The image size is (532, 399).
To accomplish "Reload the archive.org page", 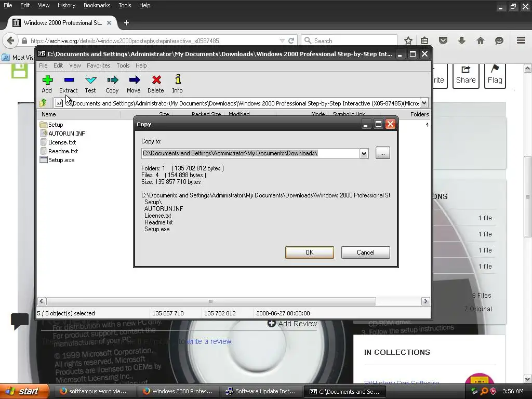I will click(x=291, y=41).
